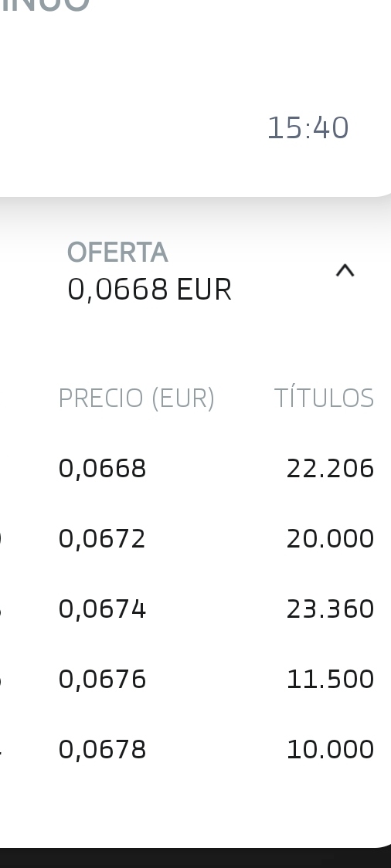The width and height of the screenshot is (391, 868).
Task: Click the 20.000 títulos quantity
Action: [x=331, y=538]
